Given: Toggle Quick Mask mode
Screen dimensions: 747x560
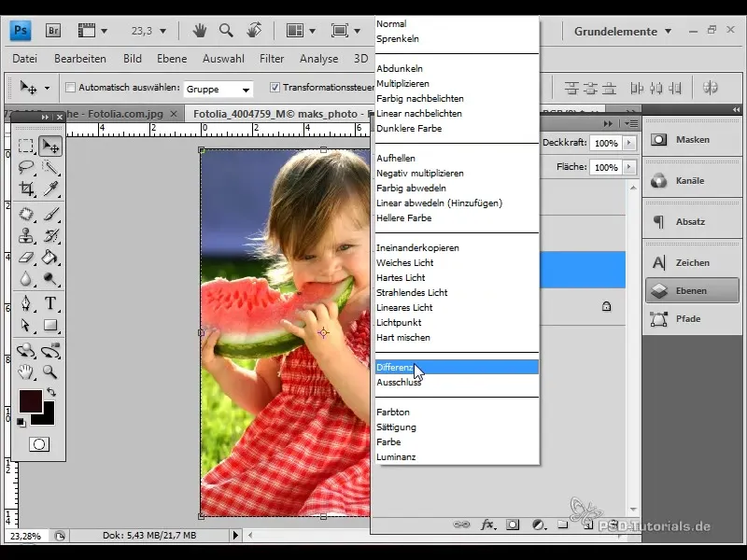Looking at the screenshot, I should point(39,444).
